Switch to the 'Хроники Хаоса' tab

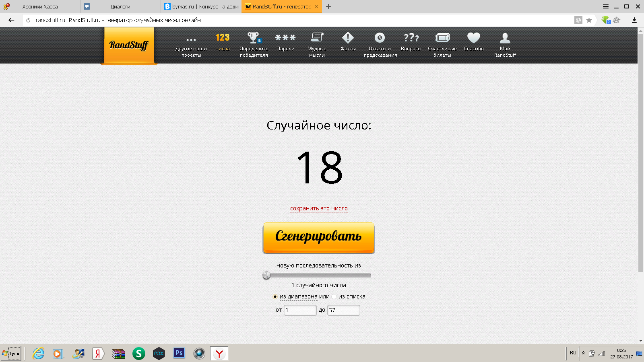(40, 6)
